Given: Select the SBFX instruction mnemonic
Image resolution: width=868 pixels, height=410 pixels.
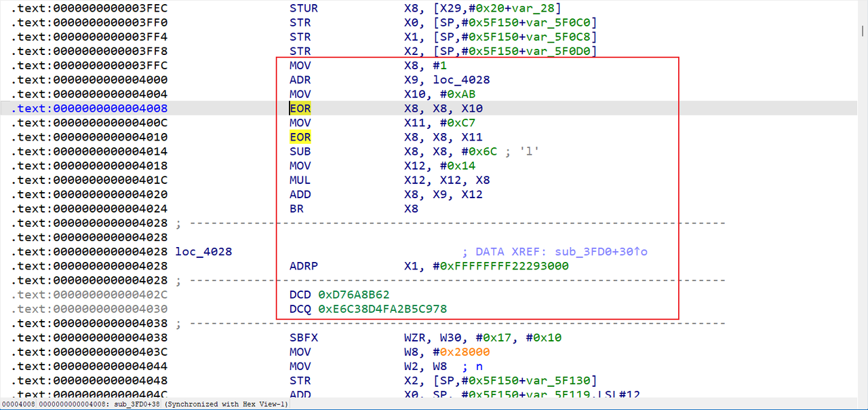Looking at the screenshot, I should click(x=303, y=338).
